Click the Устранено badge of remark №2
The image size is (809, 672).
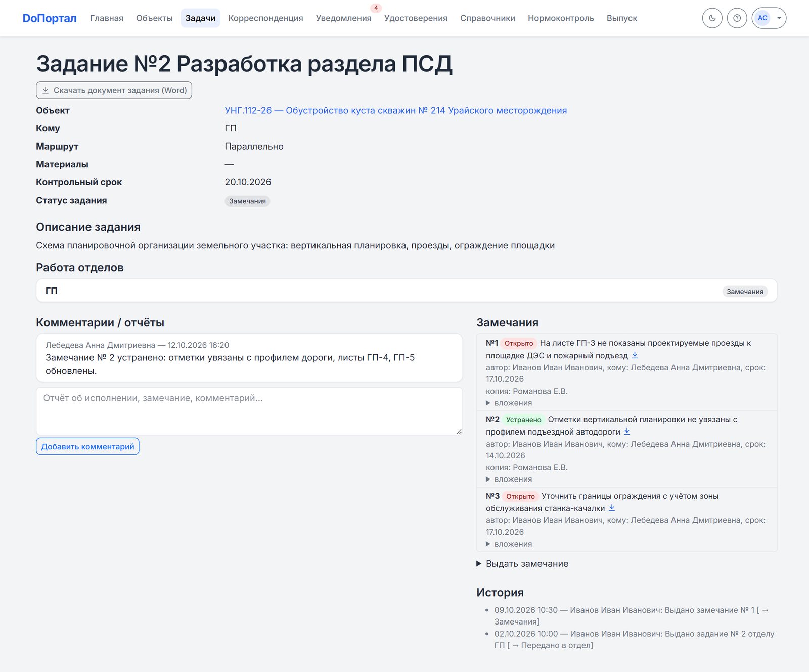click(x=523, y=420)
